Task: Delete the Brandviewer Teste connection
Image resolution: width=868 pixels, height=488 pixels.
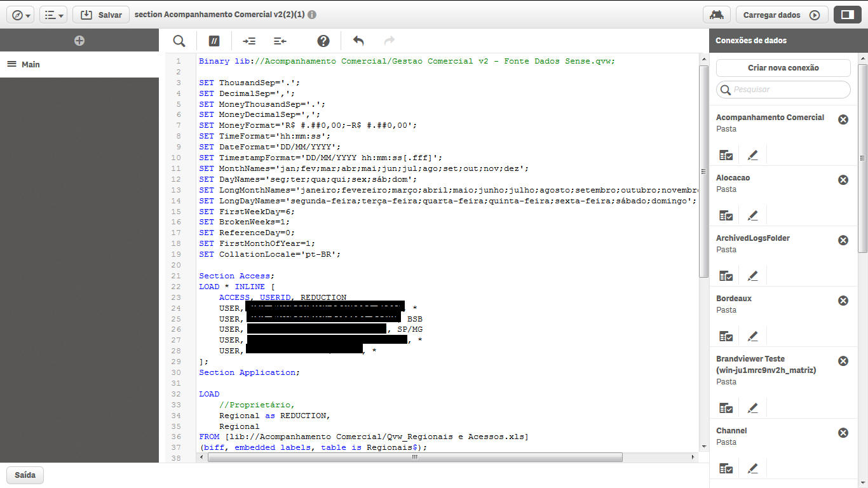Action: pos(843,361)
